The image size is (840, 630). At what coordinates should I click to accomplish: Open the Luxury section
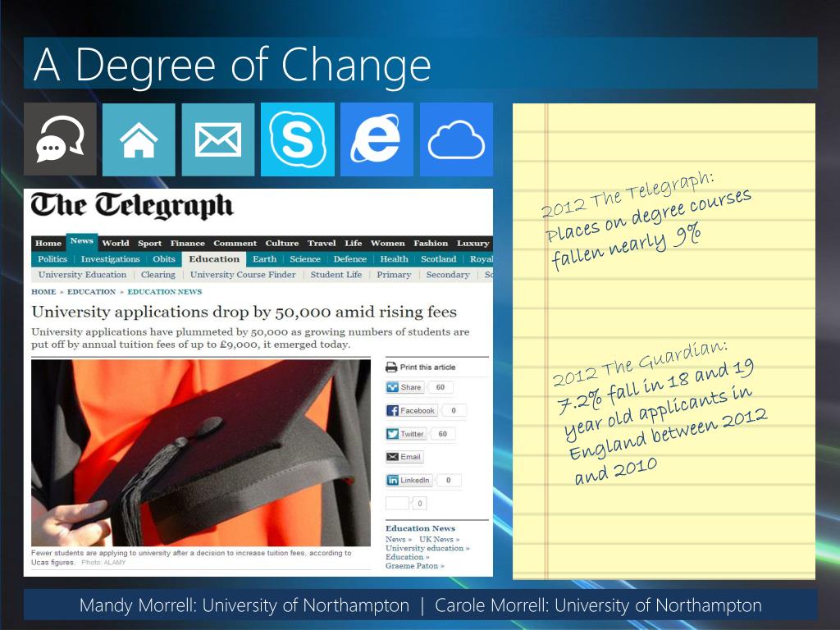[x=472, y=243]
